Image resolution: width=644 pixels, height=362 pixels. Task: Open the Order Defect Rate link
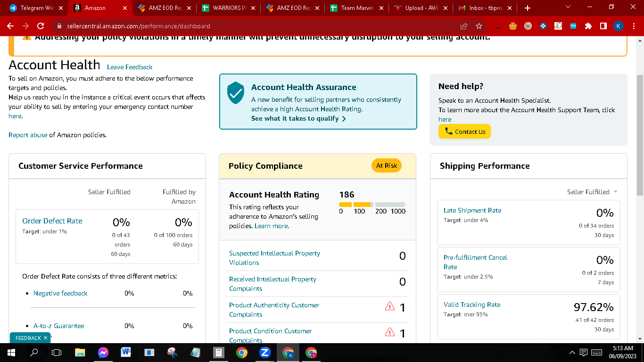click(x=52, y=221)
